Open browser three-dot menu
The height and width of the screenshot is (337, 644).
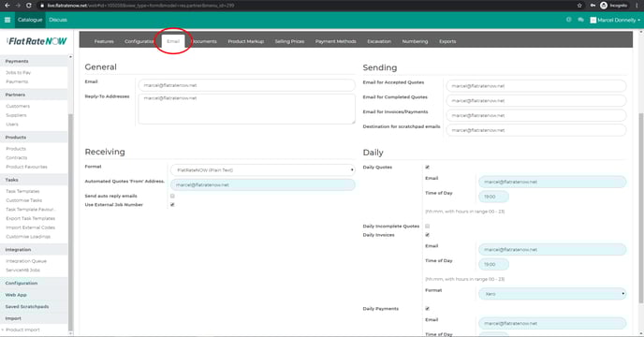pos(637,6)
